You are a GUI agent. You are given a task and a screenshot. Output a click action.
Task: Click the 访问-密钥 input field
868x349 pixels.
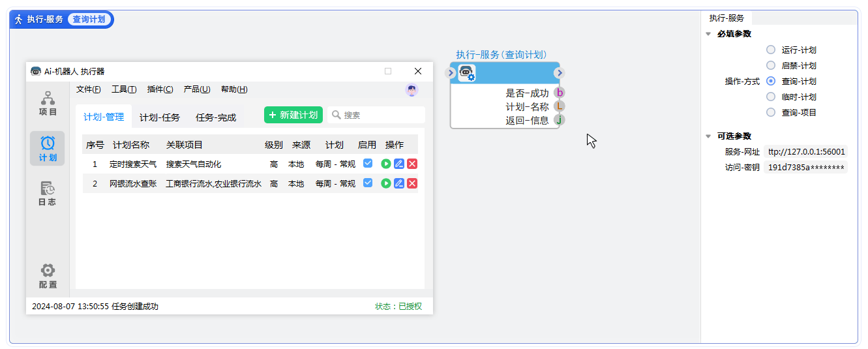806,168
